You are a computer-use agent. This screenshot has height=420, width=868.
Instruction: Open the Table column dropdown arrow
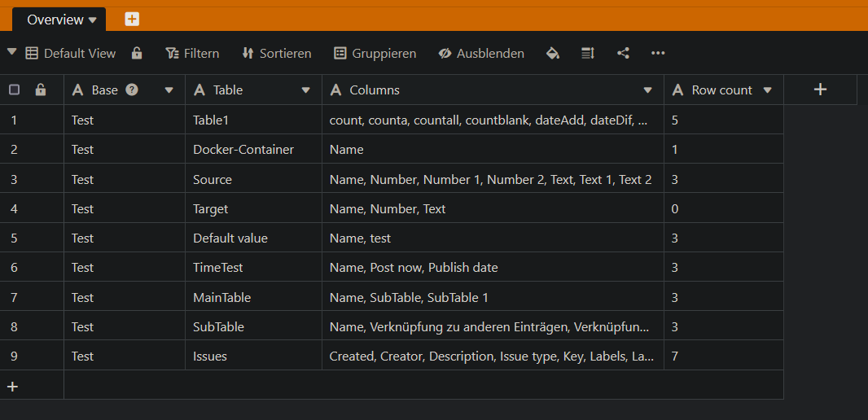pyautogui.click(x=306, y=90)
